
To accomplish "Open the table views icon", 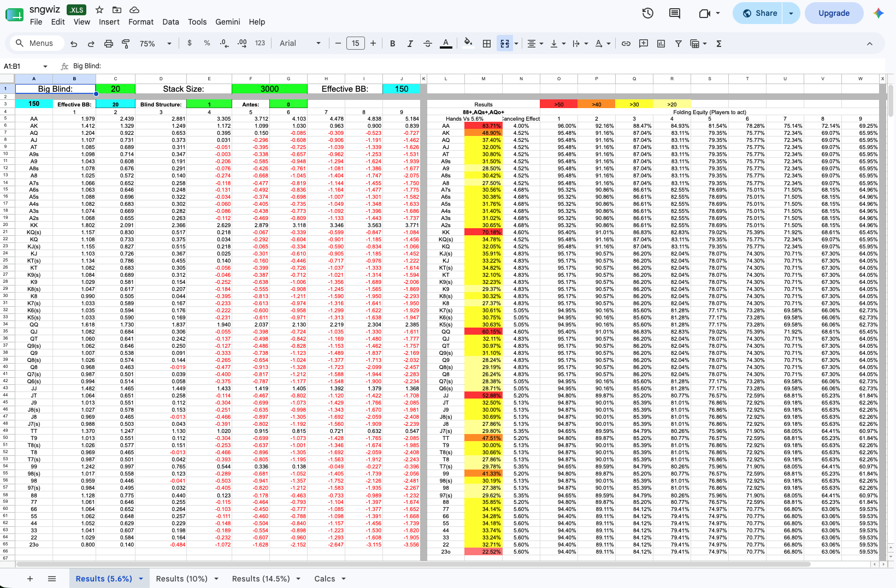I will [x=698, y=44].
